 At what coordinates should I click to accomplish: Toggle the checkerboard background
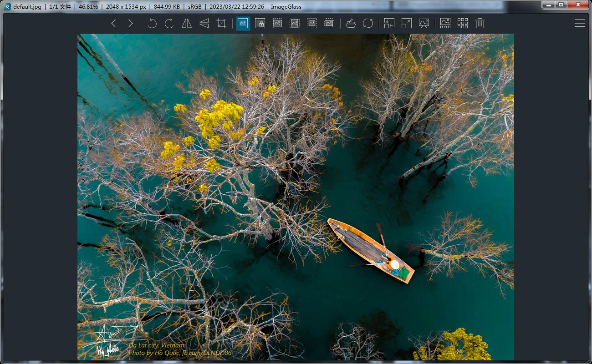point(463,23)
